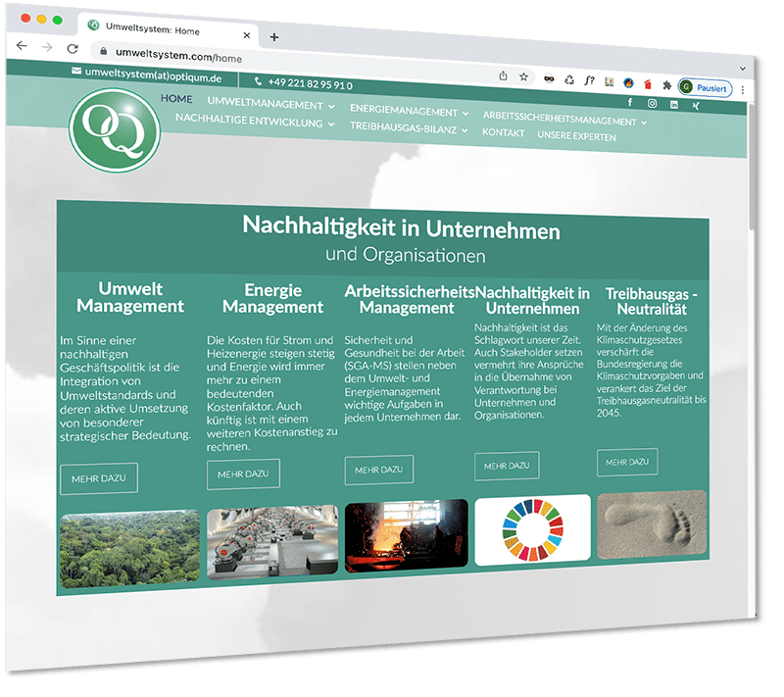Image resolution: width=784 pixels, height=697 pixels.
Task: Click the envelope email icon
Action: [x=76, y=71]
